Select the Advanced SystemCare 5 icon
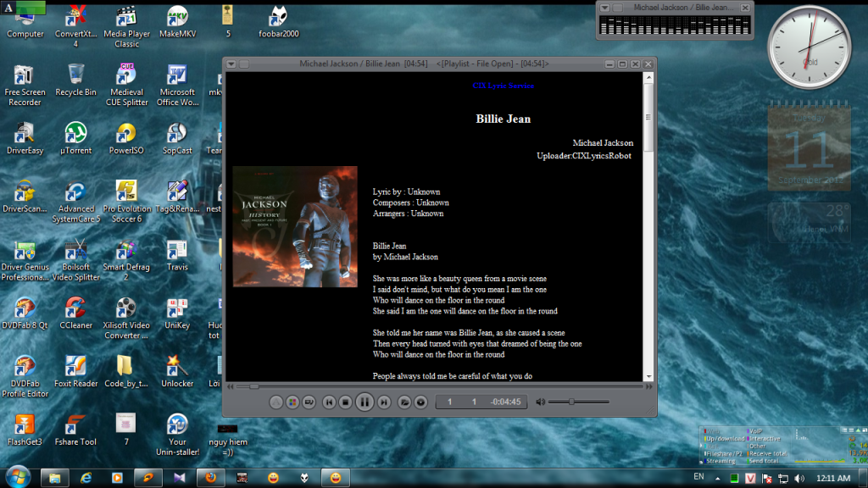Image resolution: width=868 pixels, height=488 pixels. coord(75,202)
